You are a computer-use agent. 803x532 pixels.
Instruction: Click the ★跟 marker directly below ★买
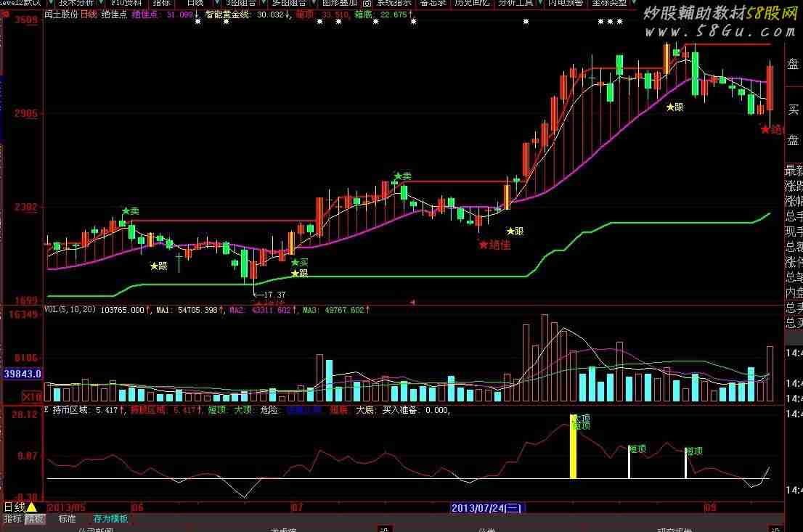(300, 274)
